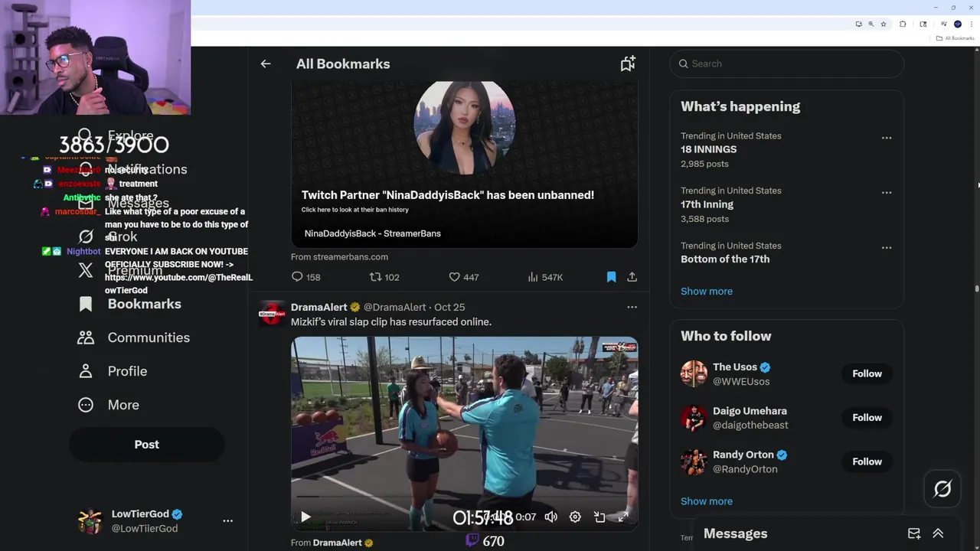Screen dimensions: 980x551
Task: Open the browser zoom magnifier icon
Action: tap(871, 24)
